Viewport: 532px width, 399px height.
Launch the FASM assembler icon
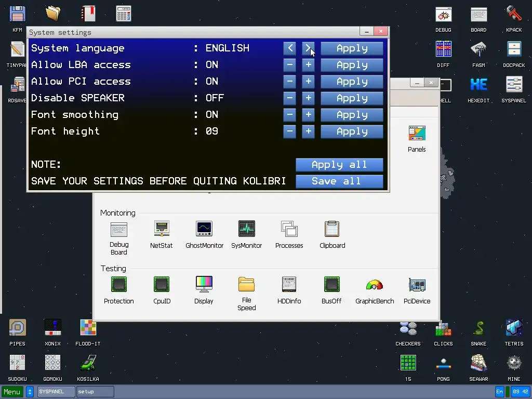click(x=478, y=49)
